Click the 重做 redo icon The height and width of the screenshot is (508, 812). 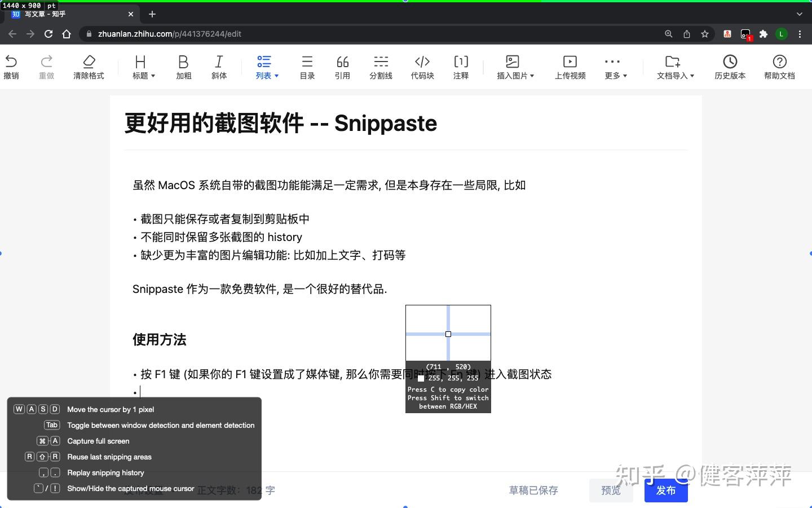(47, 67)
